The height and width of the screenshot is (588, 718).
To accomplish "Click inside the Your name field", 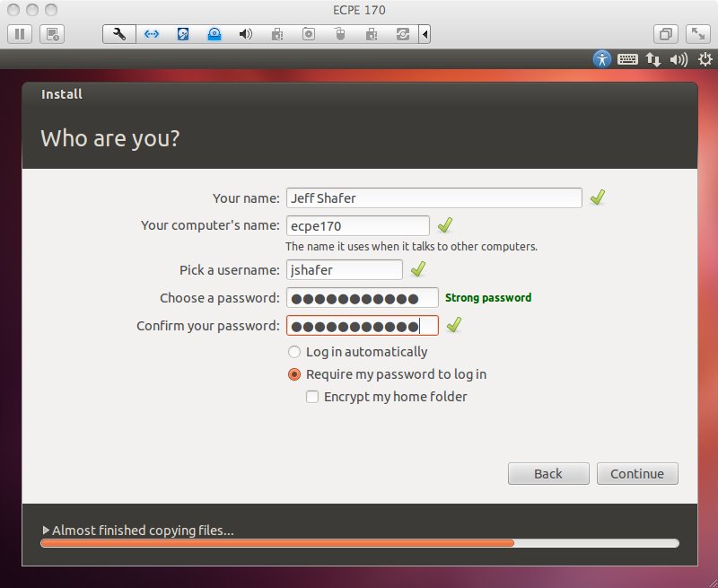I will tap(433, 197).
